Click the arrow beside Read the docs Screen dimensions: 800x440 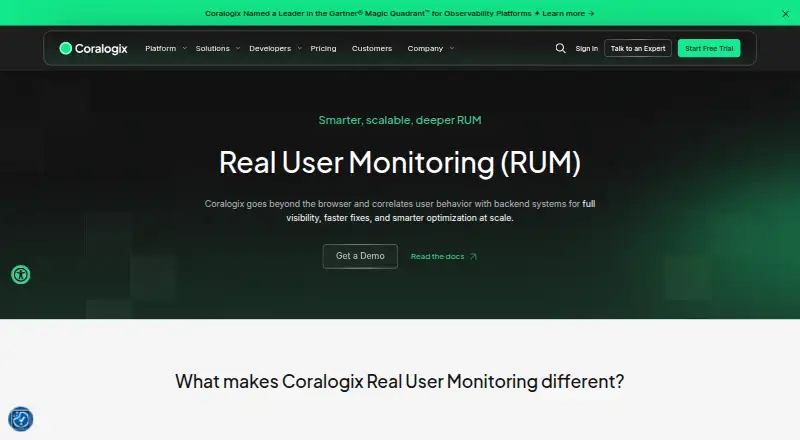pyautogui.click(x=473, y=257)
